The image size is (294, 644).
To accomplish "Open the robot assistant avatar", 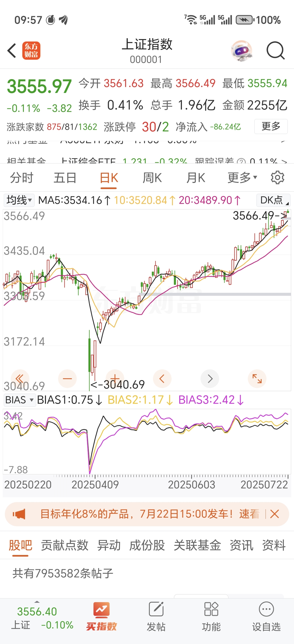I will tap(241, 51).
